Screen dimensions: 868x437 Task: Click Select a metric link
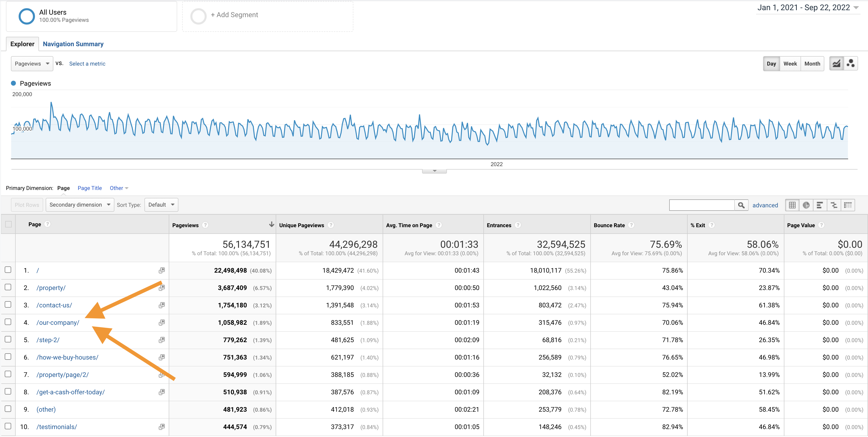[87, 64]
